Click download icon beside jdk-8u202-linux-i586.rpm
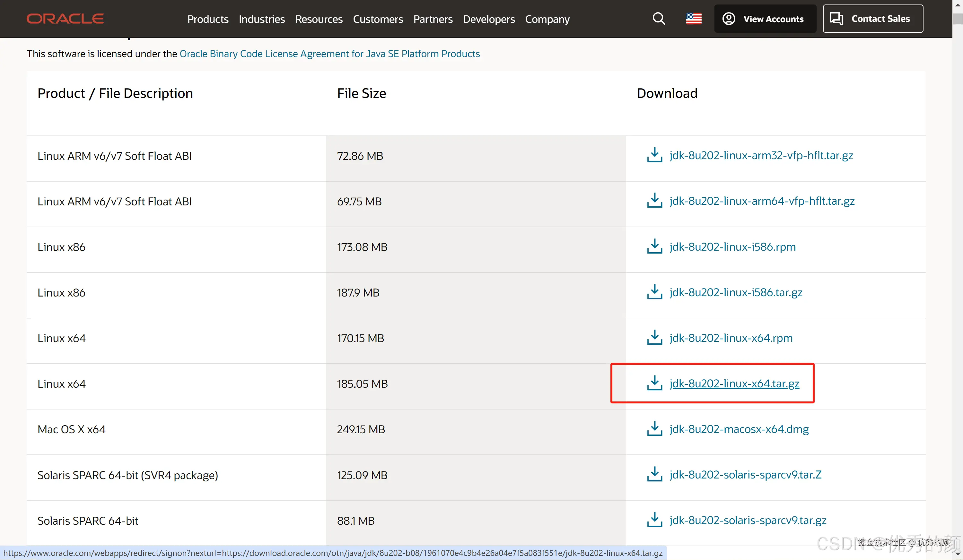Image resolution: width=963 pixels, height=560 pixels. coord(654,246)
